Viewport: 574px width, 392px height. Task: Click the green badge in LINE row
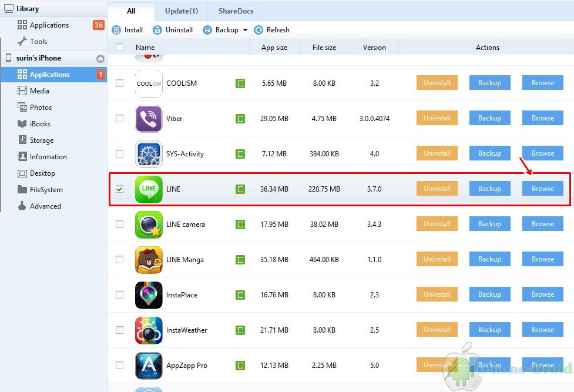(x=240, y=189)
